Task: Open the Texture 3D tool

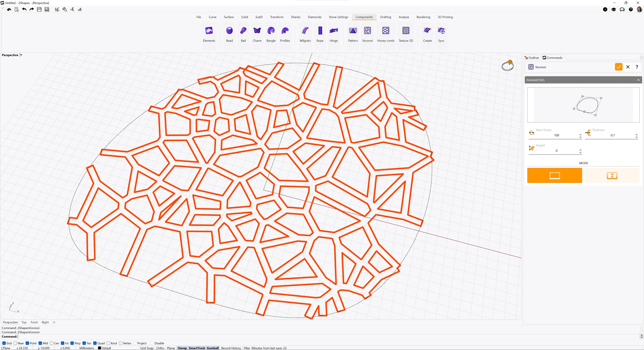Action: pyautogui.click(x=406, y=31)
